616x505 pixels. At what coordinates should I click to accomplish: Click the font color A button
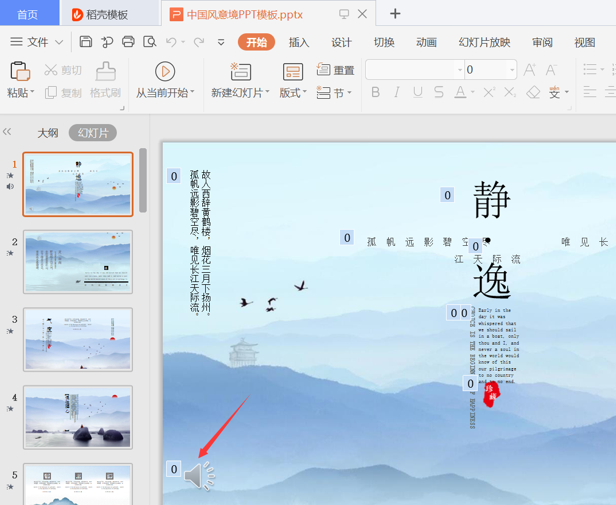460,92
